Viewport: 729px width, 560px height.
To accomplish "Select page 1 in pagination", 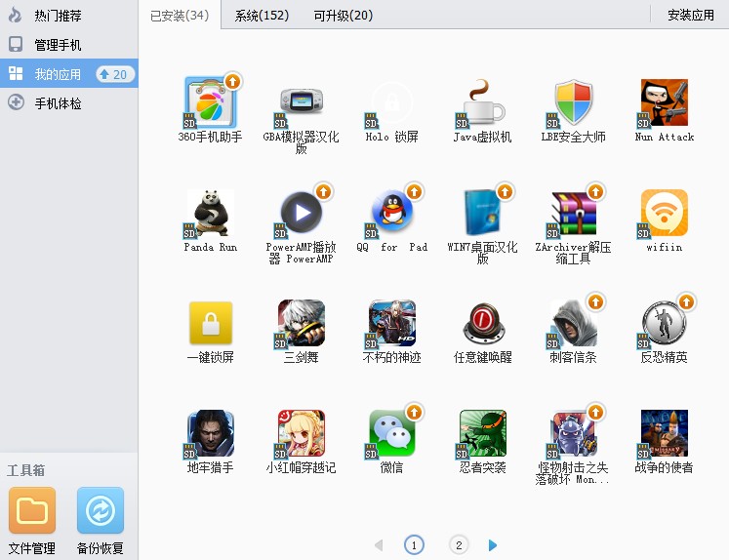I will tap(414, 545).
